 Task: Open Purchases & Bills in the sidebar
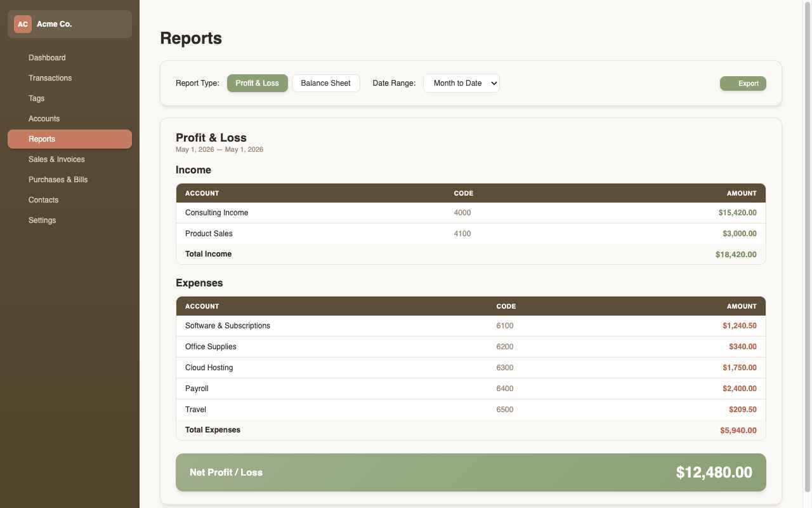pyautogui.click(x=70, y=180)
